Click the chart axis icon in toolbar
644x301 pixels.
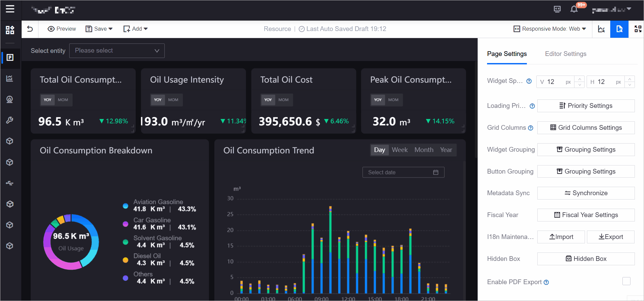[601, 29]
